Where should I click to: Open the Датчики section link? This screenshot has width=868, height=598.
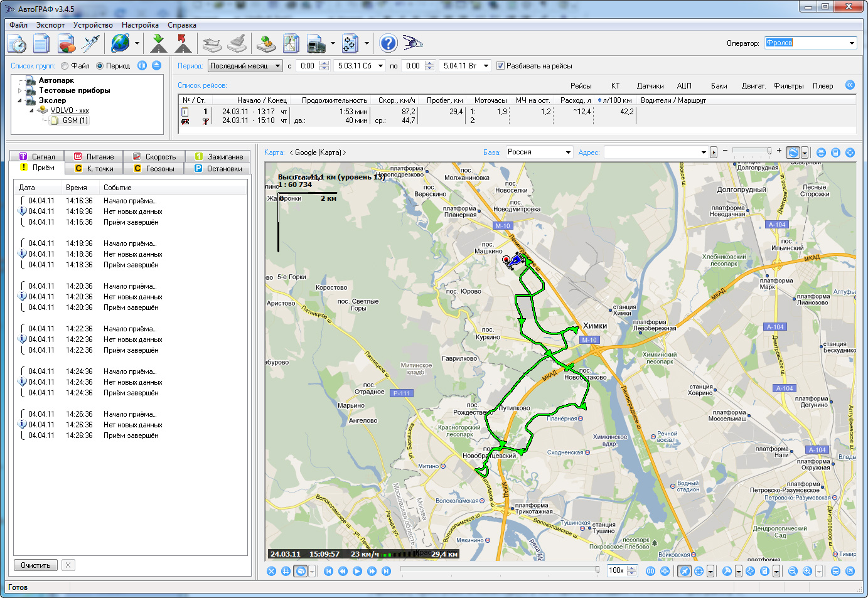(650, 86)
